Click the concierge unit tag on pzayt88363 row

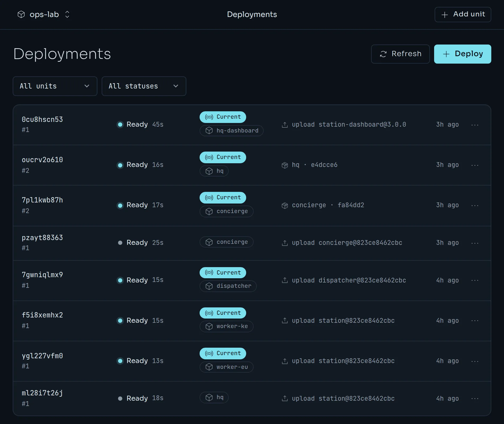(227, 242)
